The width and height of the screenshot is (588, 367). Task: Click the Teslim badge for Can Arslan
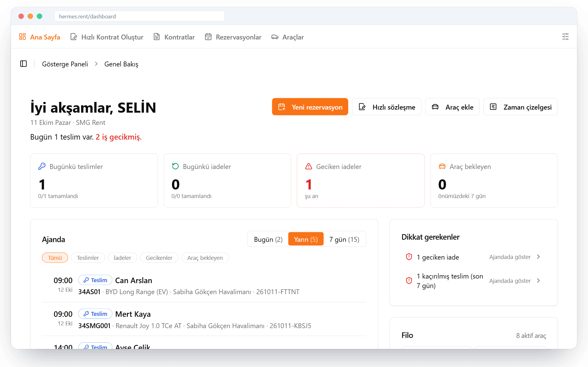pyautogui.click(x=95, y=280)
